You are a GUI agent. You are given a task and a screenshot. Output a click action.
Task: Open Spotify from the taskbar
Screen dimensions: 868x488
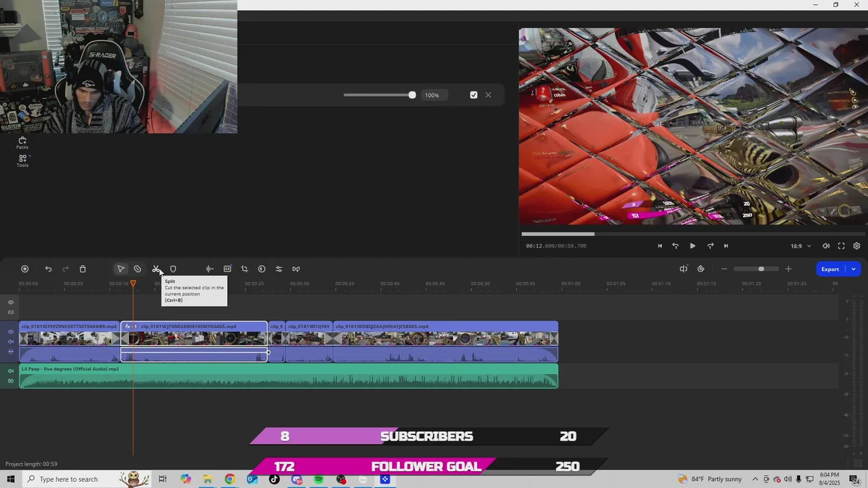319,479
